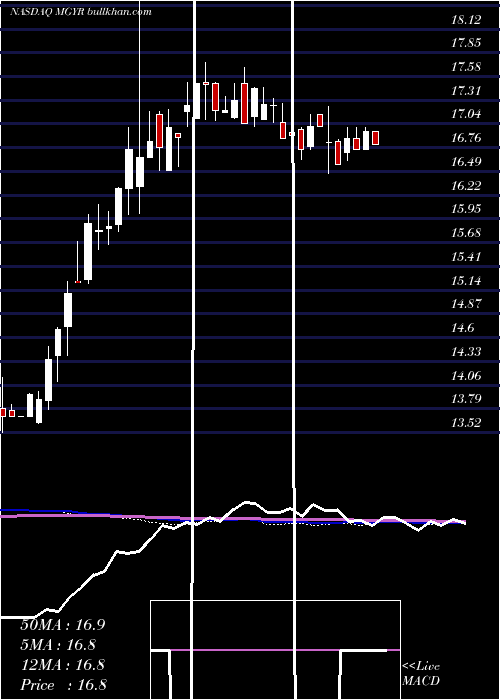Click the 17.31 price axis label
This screenshot has width=500, height=700.
[467, 91]
